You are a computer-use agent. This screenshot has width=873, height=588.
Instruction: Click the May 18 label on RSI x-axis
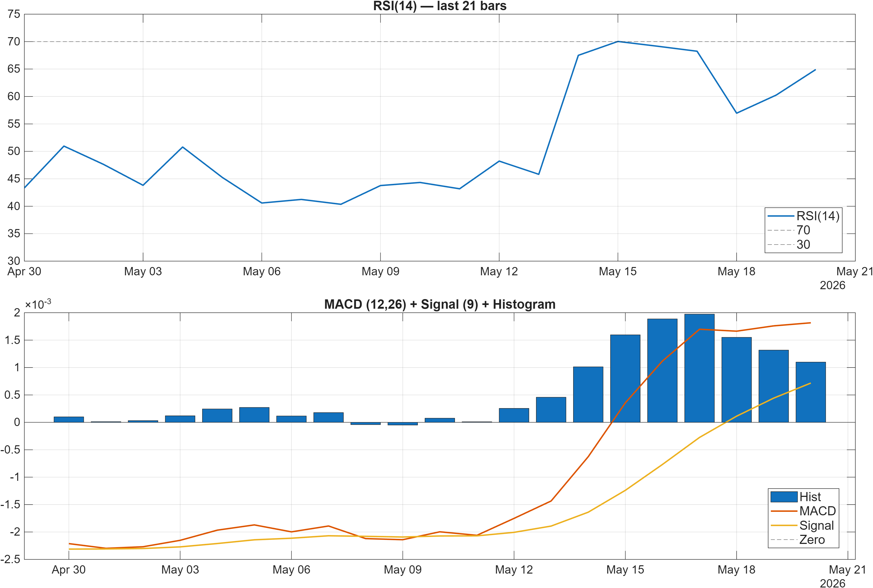736,272
